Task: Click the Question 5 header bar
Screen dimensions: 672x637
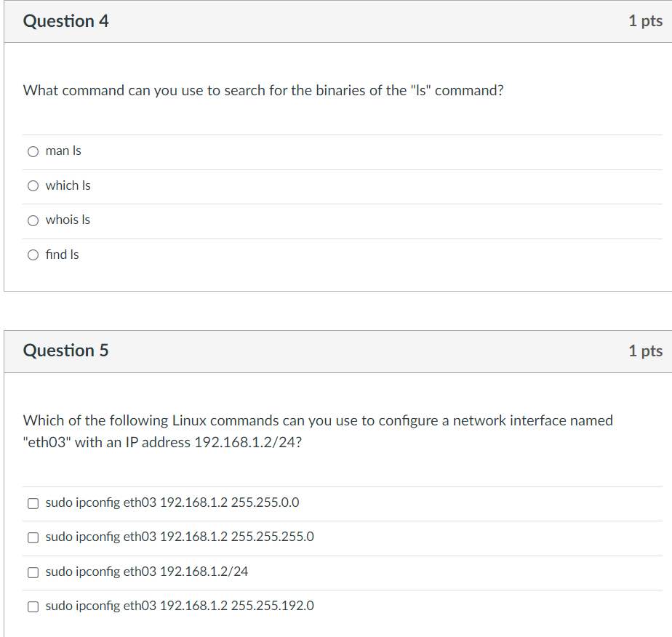Action: (335, 350)
